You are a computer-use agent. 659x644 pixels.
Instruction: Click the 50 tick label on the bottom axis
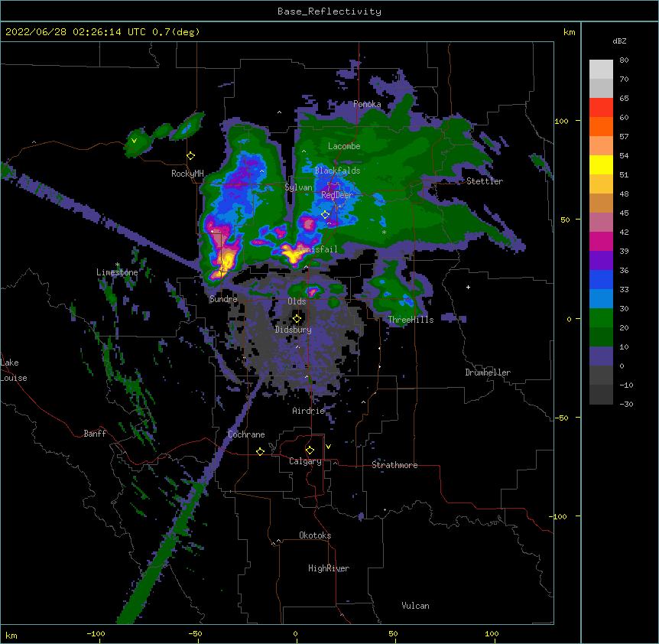click(394, 633)
